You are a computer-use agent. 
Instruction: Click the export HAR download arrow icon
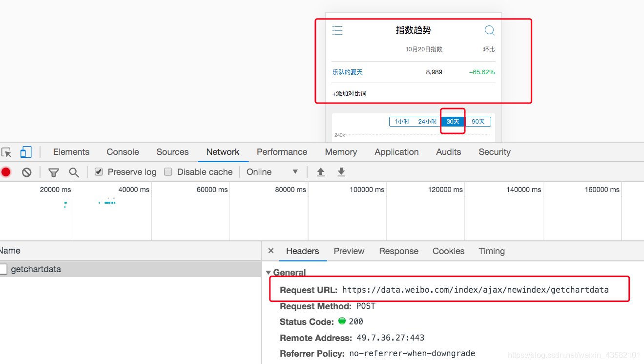[341, 172]
